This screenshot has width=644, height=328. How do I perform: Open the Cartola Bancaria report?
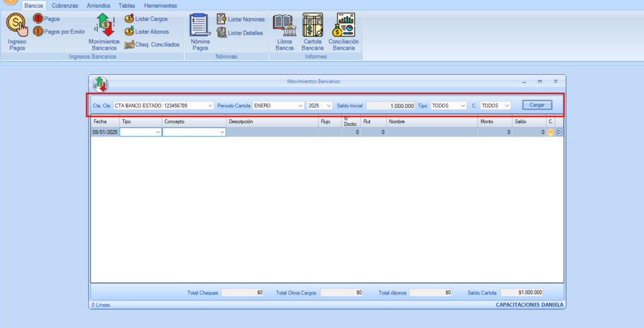(x=313, y=31)
